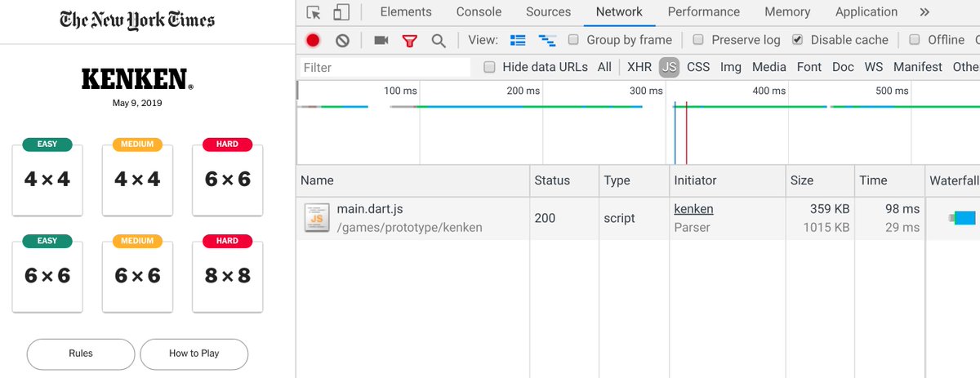Screen dimensions: 980x378
Task: Open the Rules button
Action: click(x=81, y=354)
